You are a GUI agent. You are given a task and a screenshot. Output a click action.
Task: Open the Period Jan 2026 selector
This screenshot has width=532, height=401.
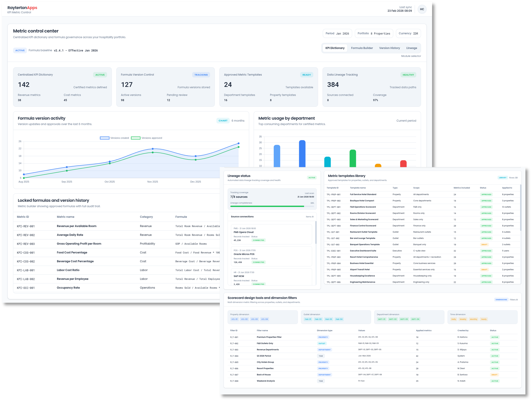tap(337, 34)
